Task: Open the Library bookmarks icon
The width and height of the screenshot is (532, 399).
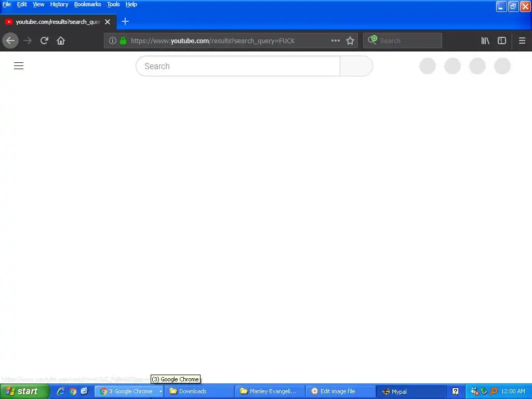Action: coord(485,41)
